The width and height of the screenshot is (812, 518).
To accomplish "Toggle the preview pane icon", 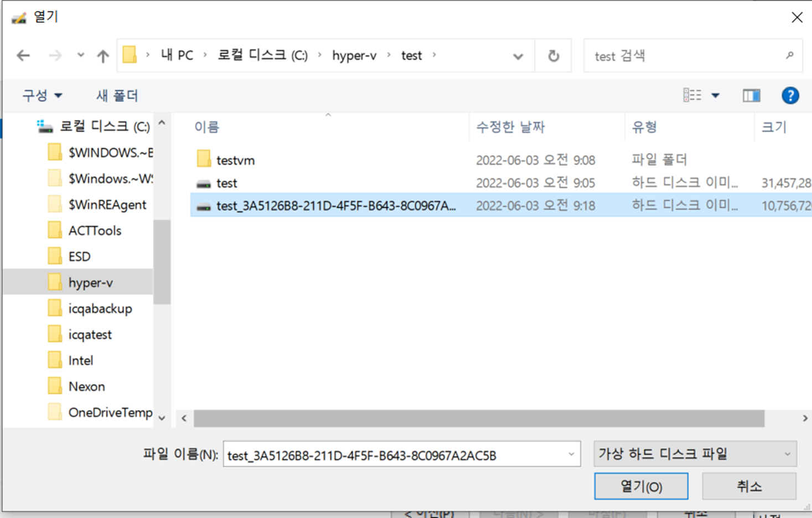I will click(x=751, y=95).
